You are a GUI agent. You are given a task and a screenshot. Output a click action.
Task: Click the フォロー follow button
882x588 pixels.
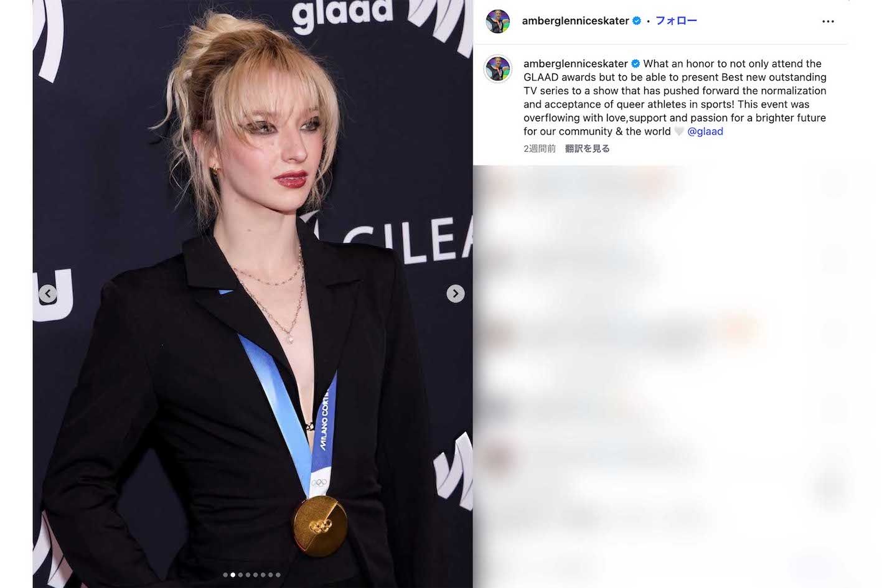point(676,21)
